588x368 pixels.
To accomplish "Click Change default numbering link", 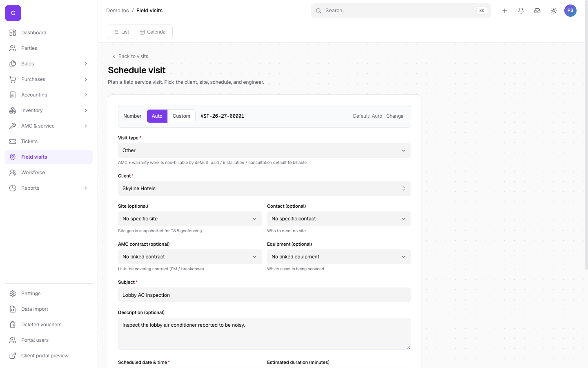I will pos(395,116).
